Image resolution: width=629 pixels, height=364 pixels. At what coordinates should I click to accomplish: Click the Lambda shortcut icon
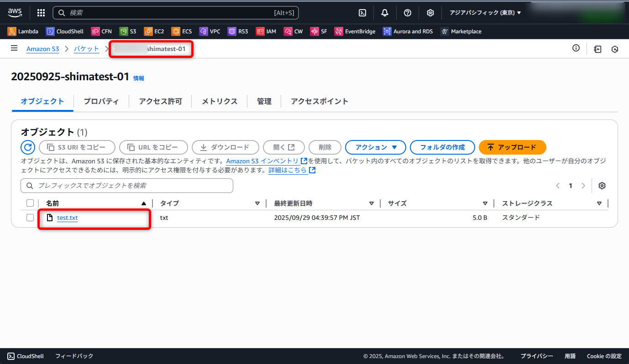click(x=12, y=31)
